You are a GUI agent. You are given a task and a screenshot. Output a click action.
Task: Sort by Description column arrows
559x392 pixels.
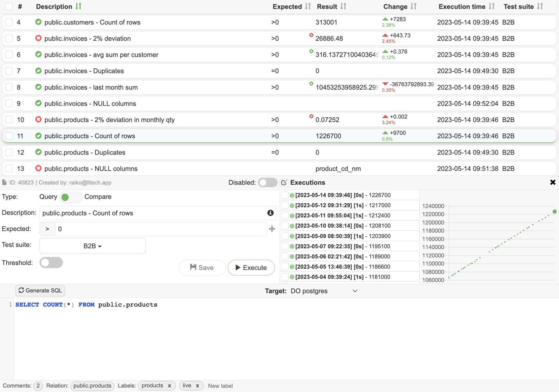[78, 6]
